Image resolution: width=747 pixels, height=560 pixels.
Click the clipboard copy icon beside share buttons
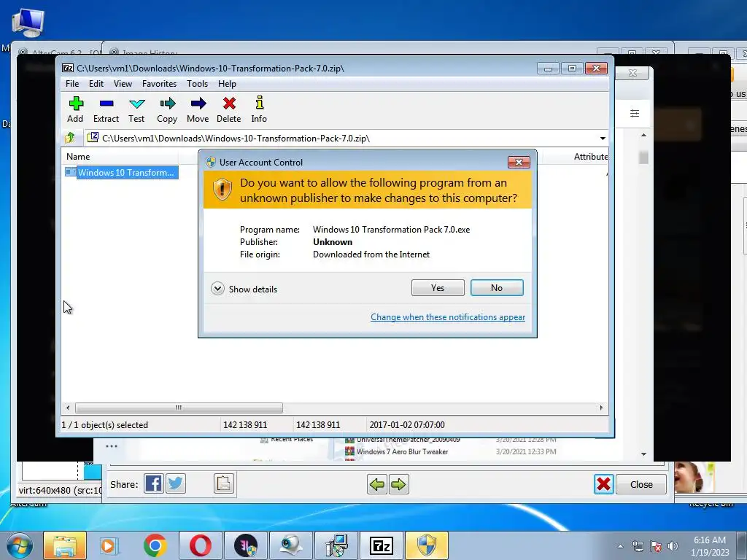pos(224,484)
